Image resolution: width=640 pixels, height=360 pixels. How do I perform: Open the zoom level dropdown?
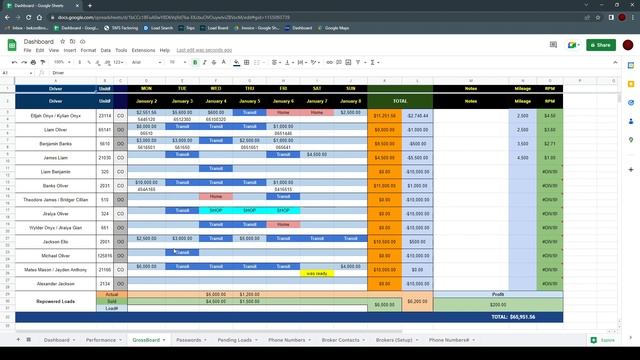pyautogui.click(x=62, y=62)
